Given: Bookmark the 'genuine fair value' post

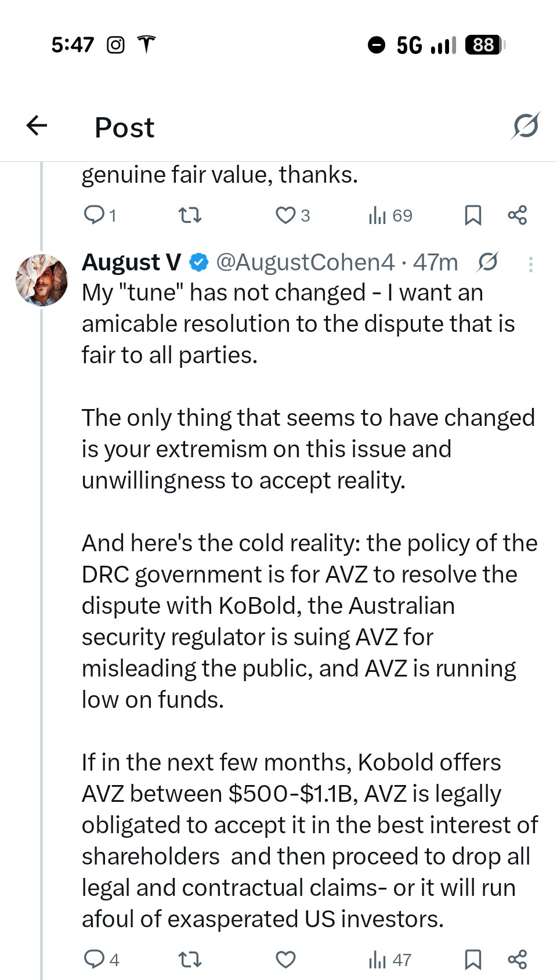Looking at the screenshot, I should point(473,215).
